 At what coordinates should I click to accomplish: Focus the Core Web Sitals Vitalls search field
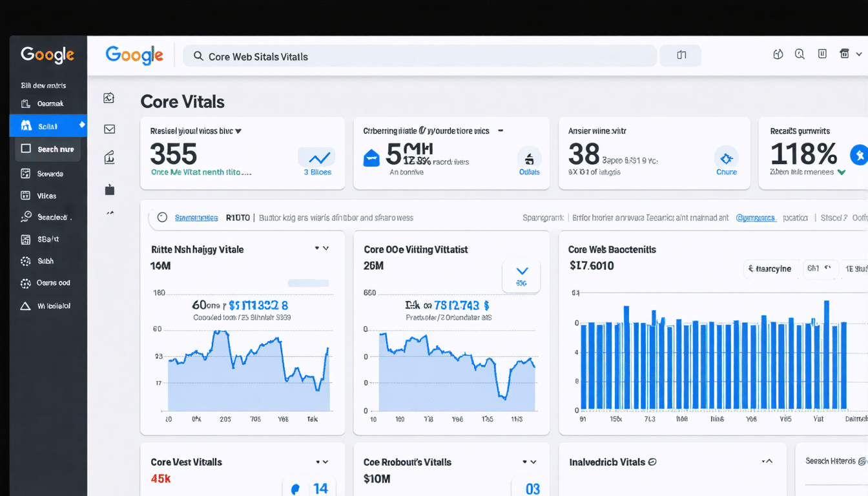pyautogui.click(x=420, y=56)
